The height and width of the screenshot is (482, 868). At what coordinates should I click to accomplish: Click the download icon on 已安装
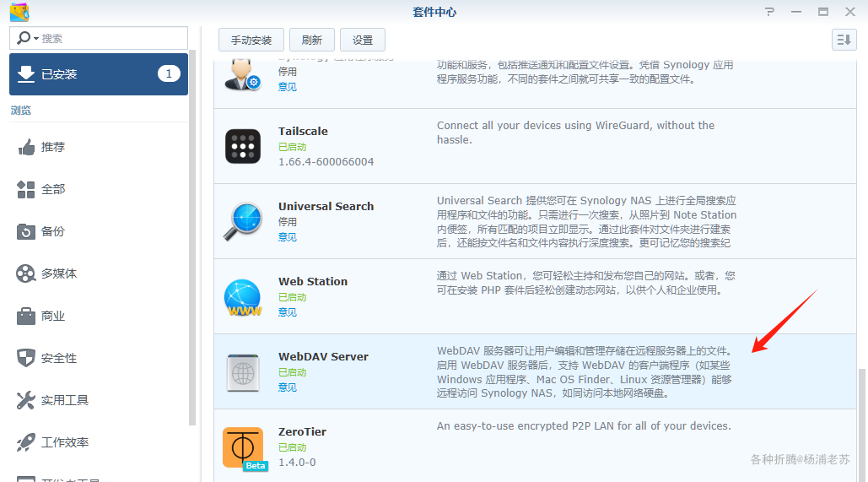[x=26, y=73]
